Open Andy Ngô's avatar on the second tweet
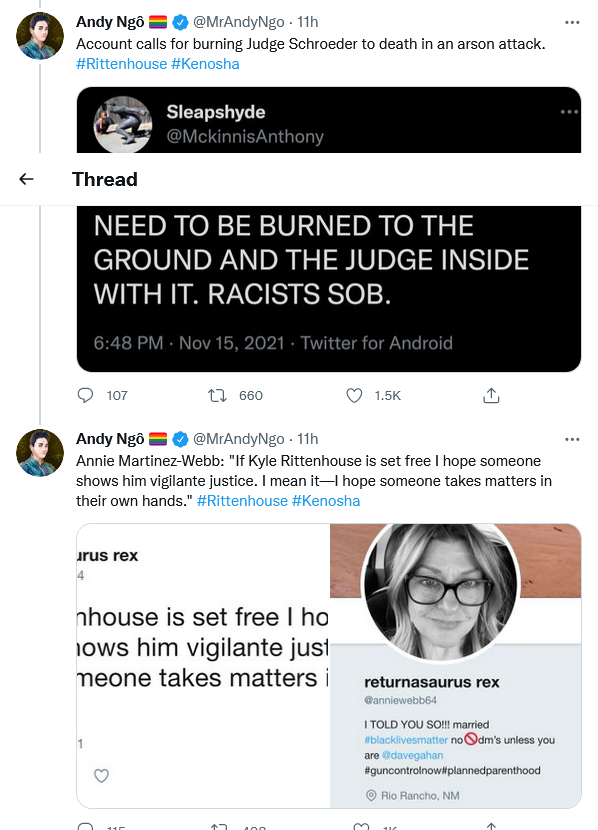The image size is (598, 830). [x=40, y=453]
